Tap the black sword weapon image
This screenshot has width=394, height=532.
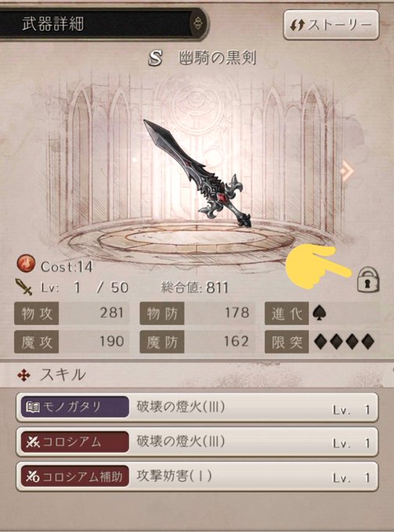point(197,173)
